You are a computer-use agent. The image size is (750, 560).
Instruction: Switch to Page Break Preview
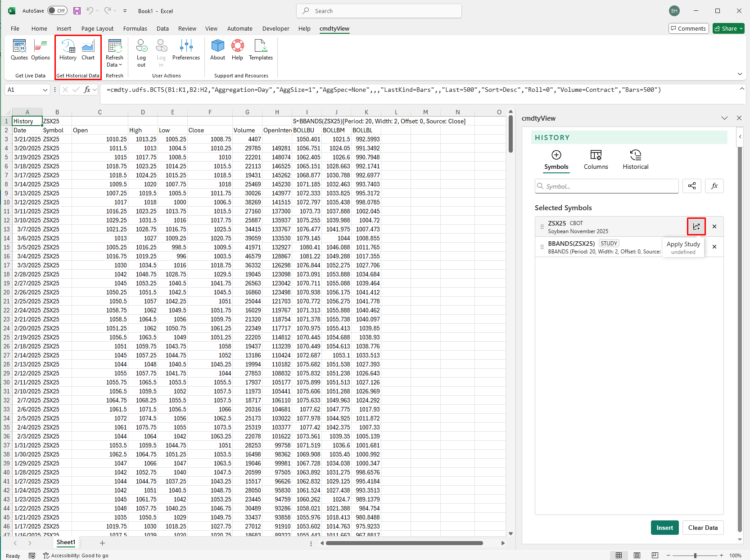pyautogui.click(x=655, y=555)
